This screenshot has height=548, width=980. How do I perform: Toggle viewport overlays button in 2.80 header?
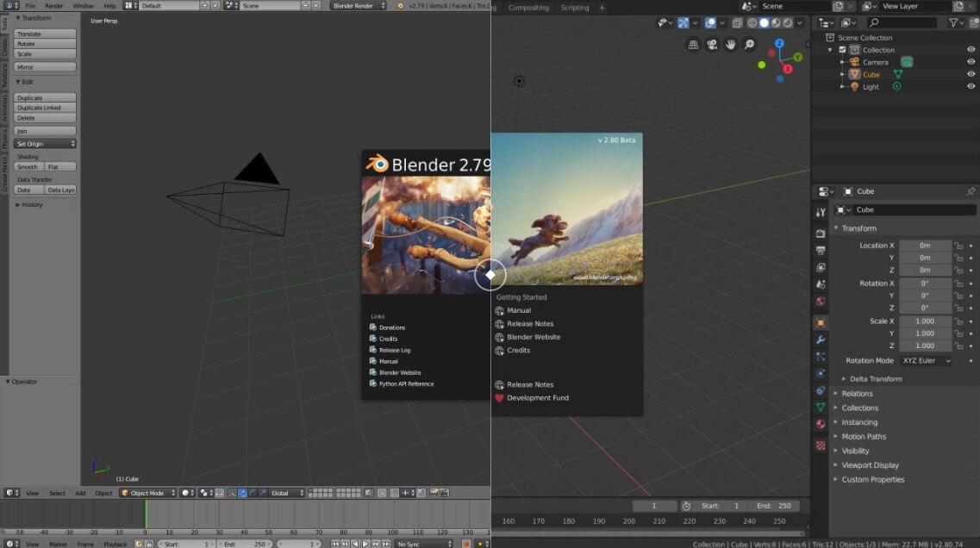pos(710,23)
